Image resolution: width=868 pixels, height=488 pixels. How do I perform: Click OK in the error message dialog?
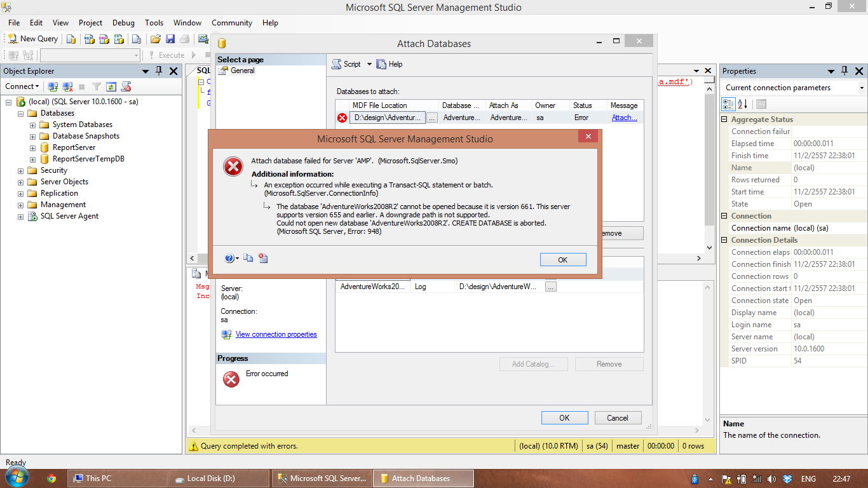[x=563, y=259]
